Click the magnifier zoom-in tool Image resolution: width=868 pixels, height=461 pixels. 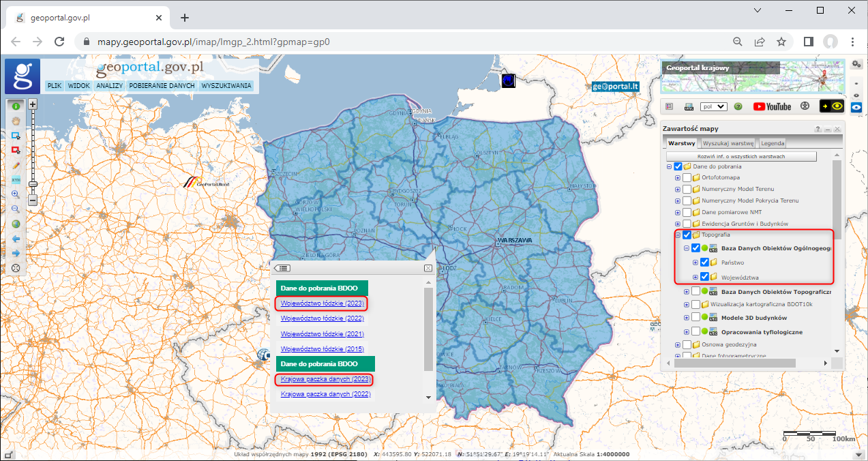(x=15, y=194)
